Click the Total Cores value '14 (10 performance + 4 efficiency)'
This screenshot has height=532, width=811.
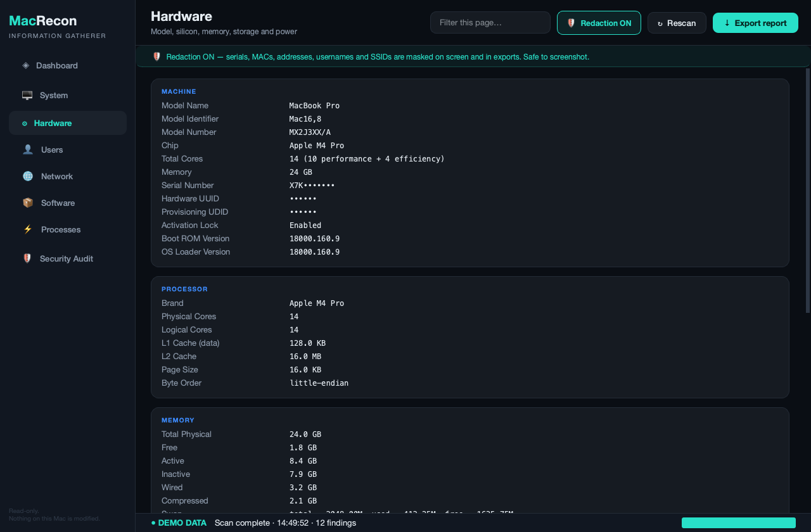(367, 159)
